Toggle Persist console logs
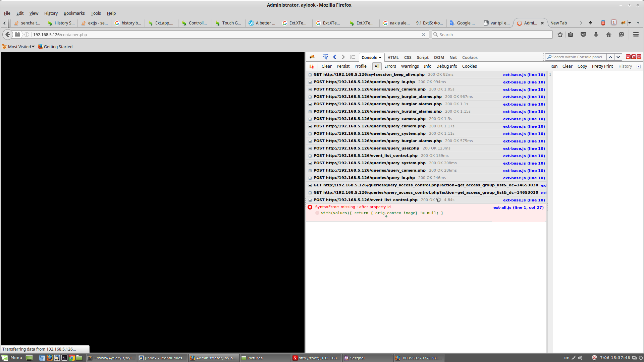 (343, 66)
